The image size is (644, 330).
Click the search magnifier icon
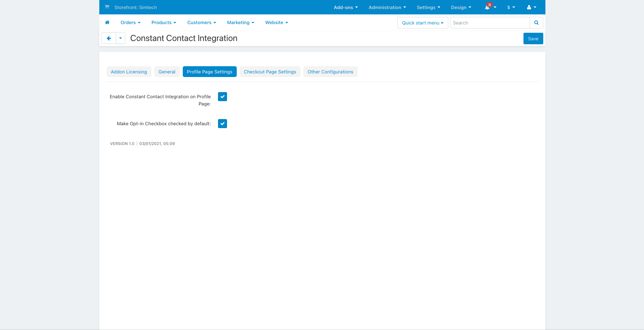(536, 23)
